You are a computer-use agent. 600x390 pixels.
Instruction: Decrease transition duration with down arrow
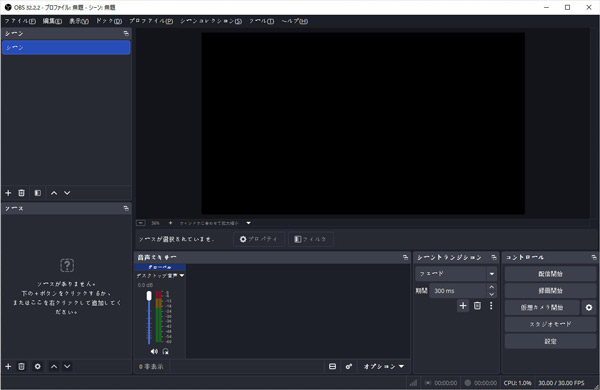pos(492,294)
